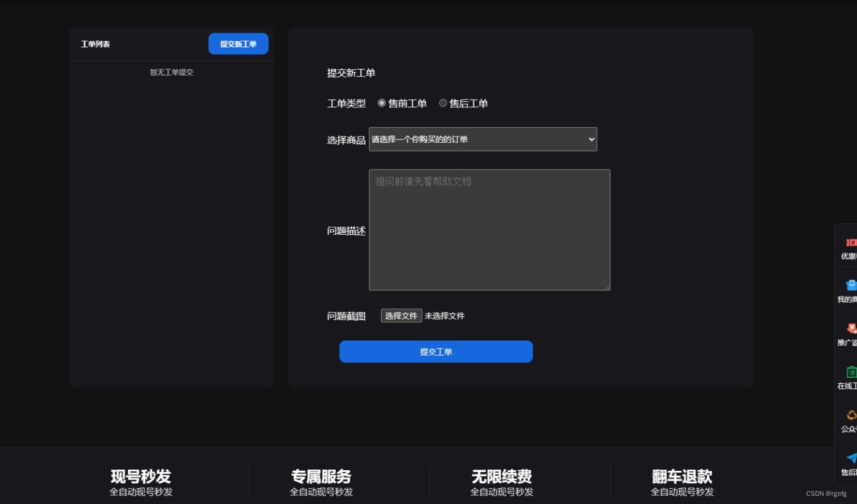Image resolution: width=857 pixels, height=504 pixels.
Task: Select the 售前工单 radio button
Action: [382, 103]
